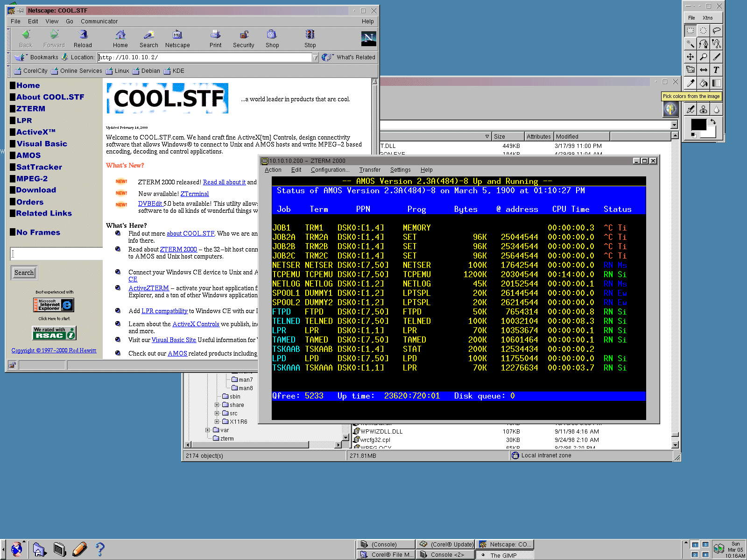
Task: Click the Search button in sidebar
Action: tap(24, 273)
